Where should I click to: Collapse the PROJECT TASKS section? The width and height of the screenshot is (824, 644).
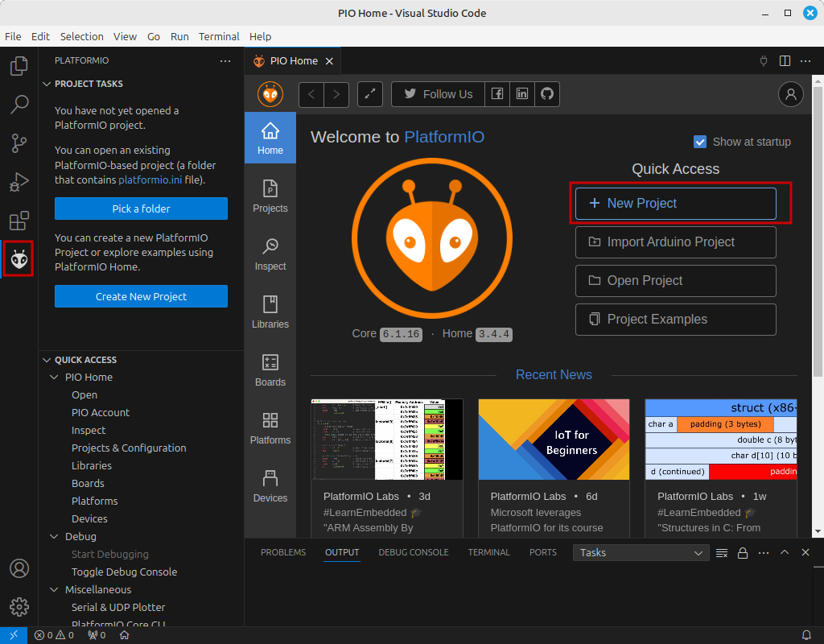point(47,84)
